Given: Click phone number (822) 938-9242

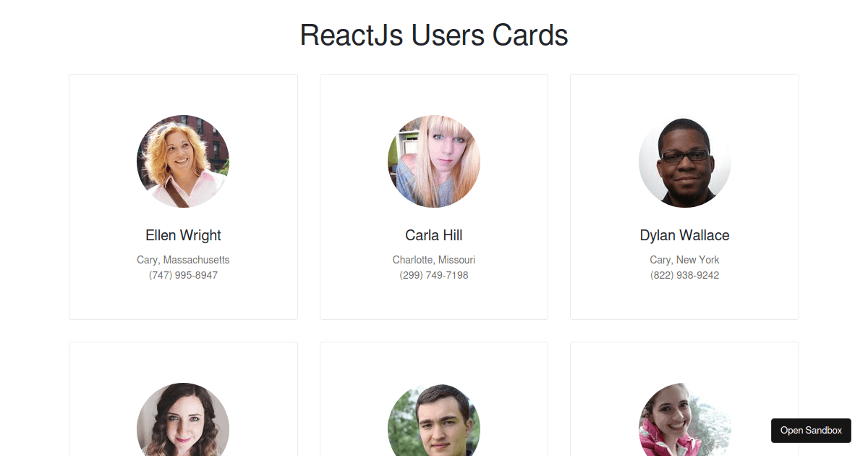Looking at the screenshot, I should point(685,276).
